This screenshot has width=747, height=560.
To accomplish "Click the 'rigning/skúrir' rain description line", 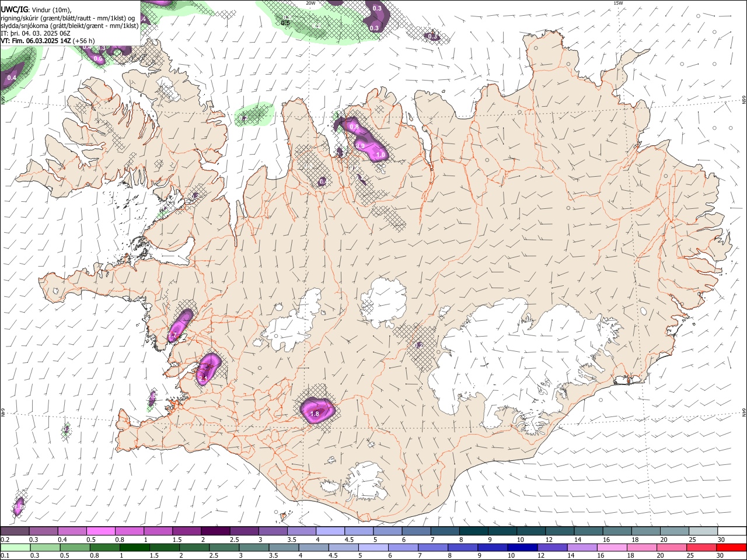I will [x=68, y=18].
